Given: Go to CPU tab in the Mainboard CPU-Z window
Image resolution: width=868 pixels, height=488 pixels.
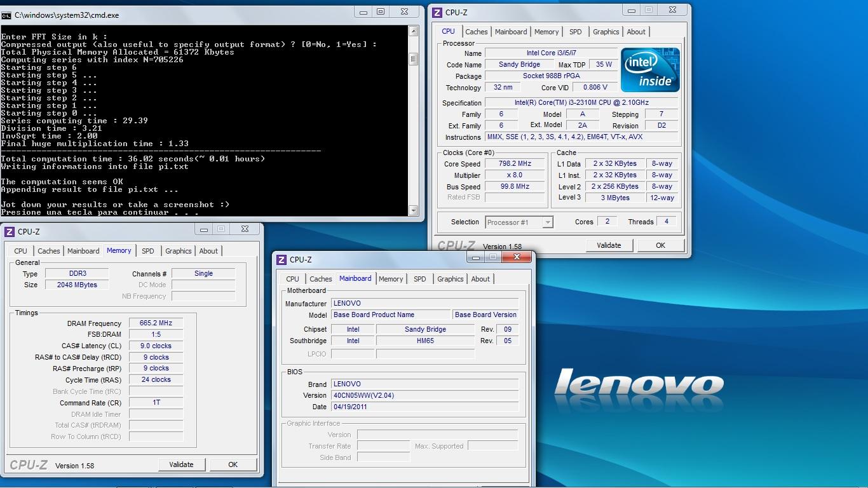Looking at the screenshot, I should [293, 279].
